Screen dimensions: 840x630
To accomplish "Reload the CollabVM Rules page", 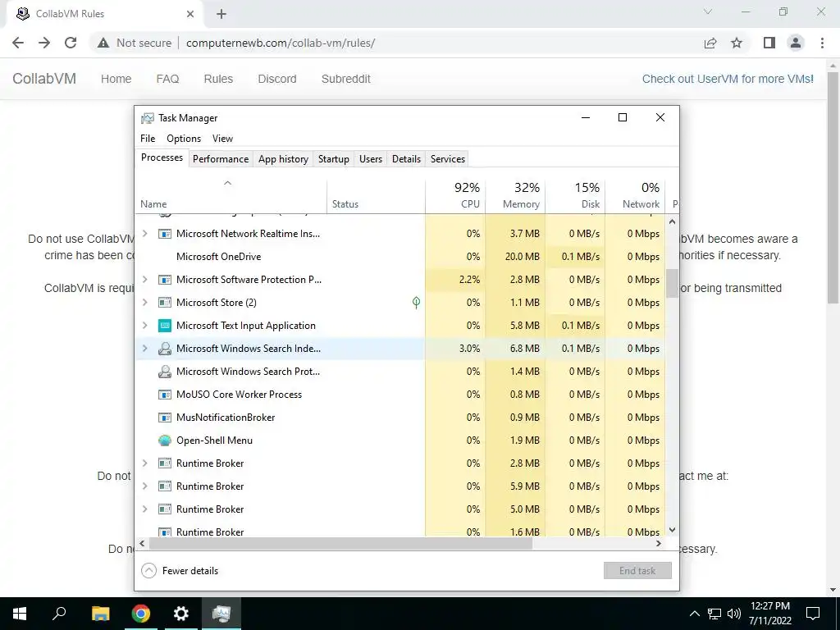I will (71, 43).
